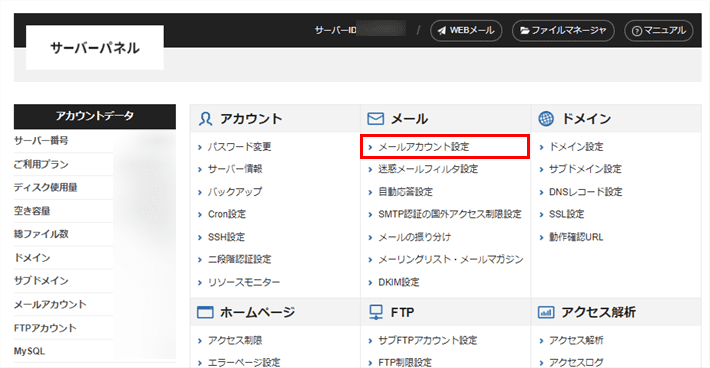The height and width of the screenshot is (368, 710).
Task: Click サブドメイン row in アカウントデータ
Action: pyautogui.click(x=41, y=281)
